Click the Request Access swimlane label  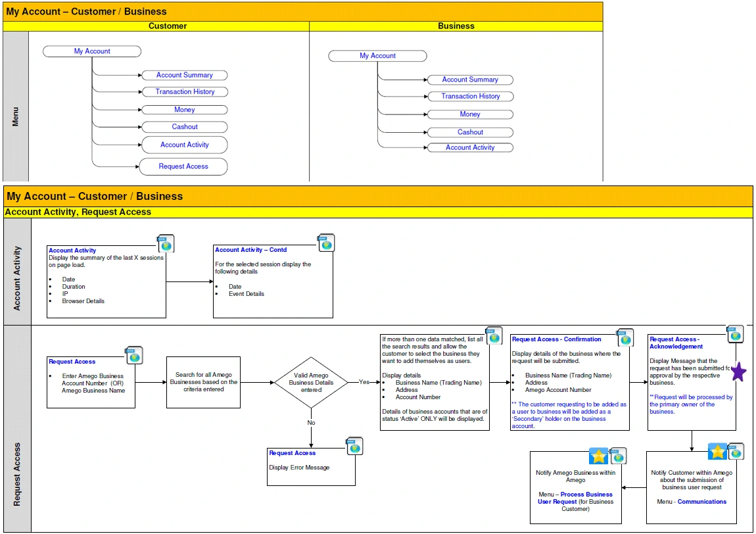point(17,475)
